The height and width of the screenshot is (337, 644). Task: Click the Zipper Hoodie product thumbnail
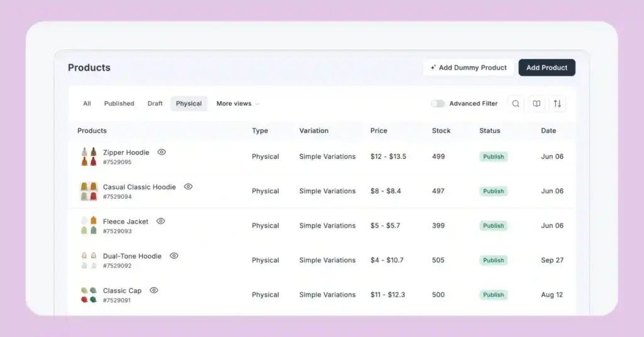pos(89,157)
